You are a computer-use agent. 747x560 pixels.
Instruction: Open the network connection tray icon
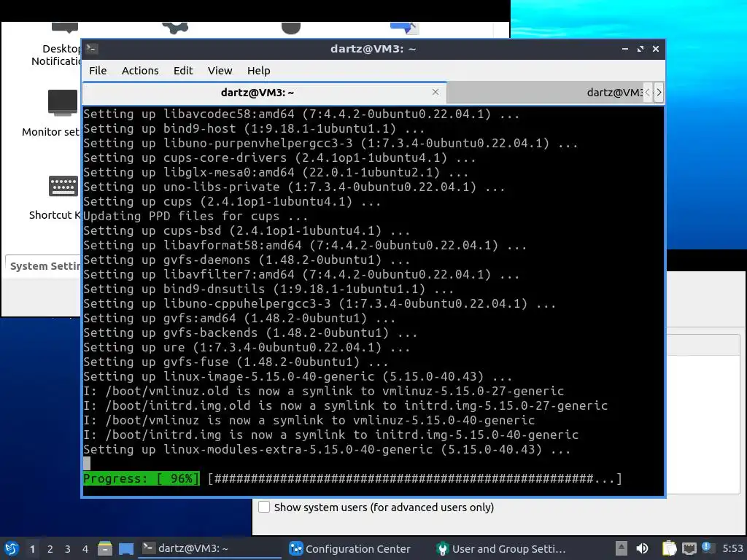689,548
